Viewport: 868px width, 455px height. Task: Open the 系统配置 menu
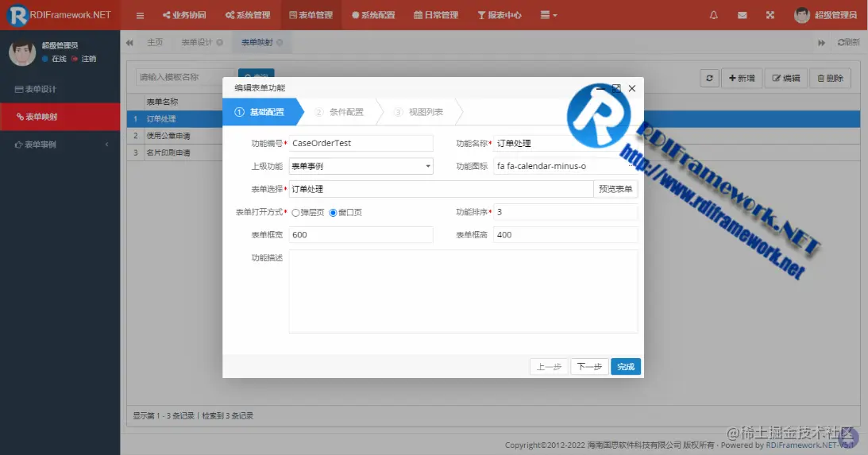[x=373, y=15]
